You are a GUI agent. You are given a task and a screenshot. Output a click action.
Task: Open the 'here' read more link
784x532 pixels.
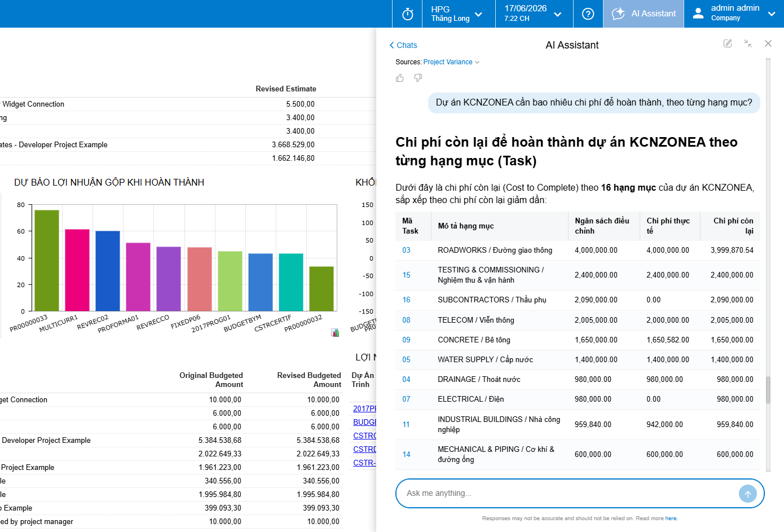click(x=671, y=518)
